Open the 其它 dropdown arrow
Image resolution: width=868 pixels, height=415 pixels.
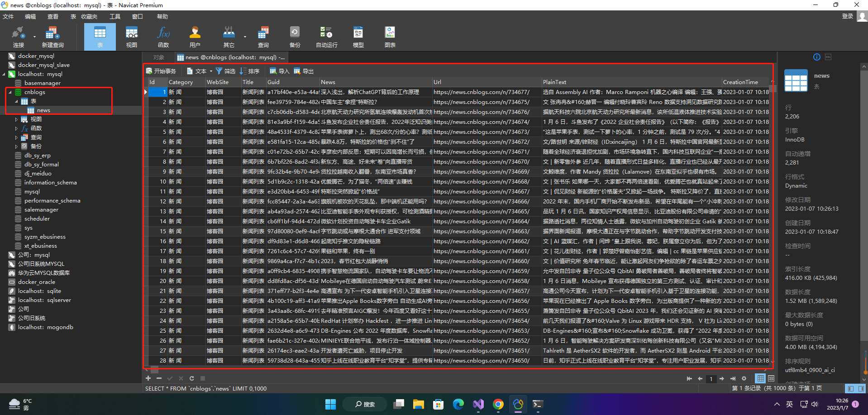[x=245, y=37]
